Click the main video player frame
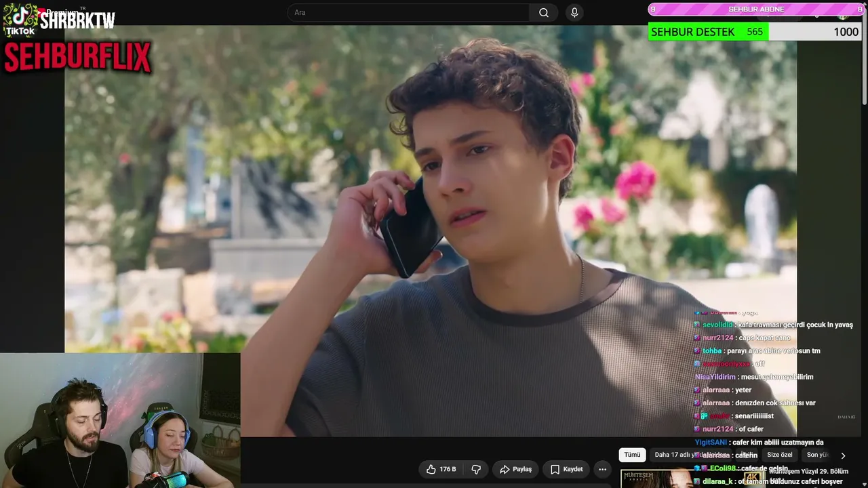 point(431,231)
